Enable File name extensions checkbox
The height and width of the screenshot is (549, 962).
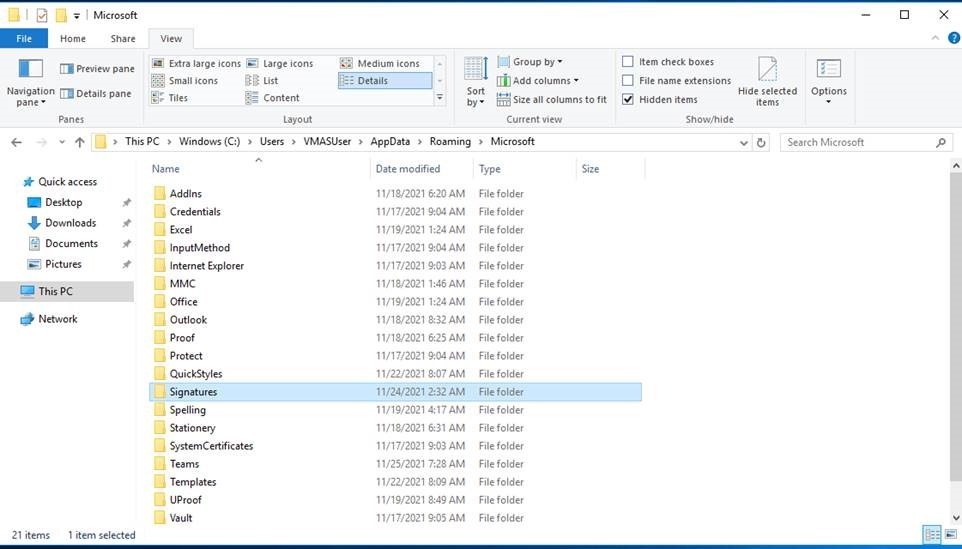(x=677, y=80)
